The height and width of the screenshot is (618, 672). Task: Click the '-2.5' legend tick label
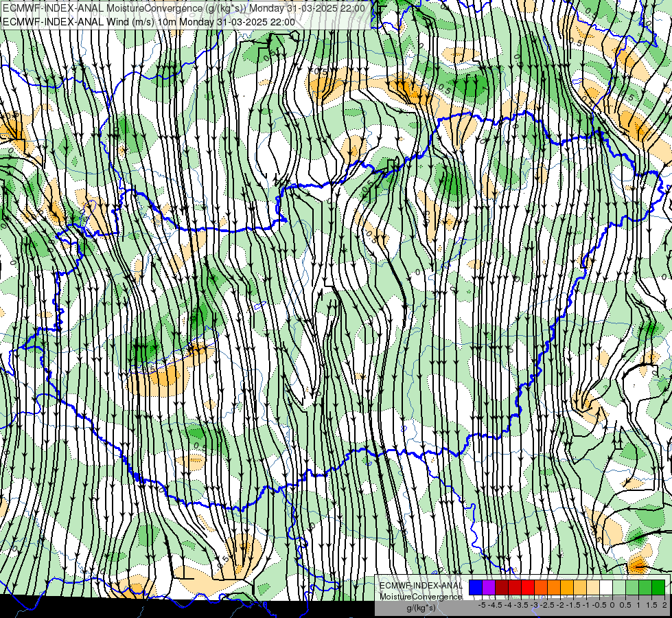pos(547,605)
